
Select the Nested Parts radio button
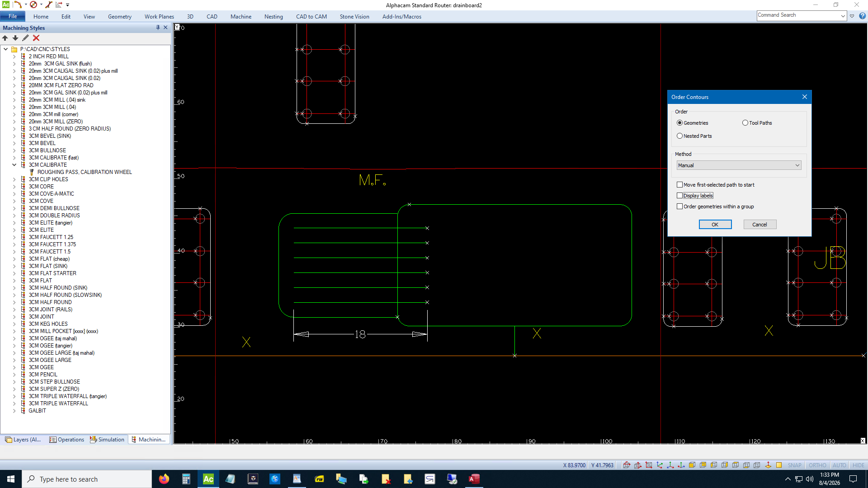pyautogui.click(x=679, y=136)
